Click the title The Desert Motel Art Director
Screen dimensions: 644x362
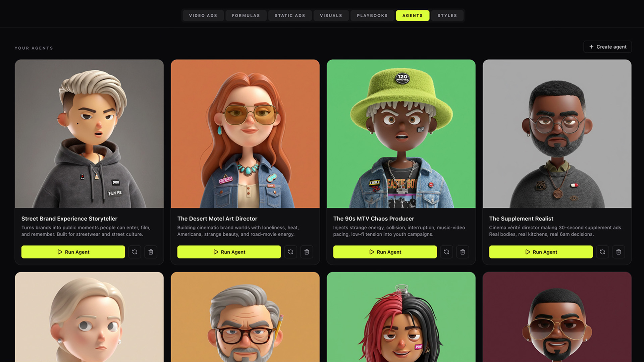(x=217, y=219)
